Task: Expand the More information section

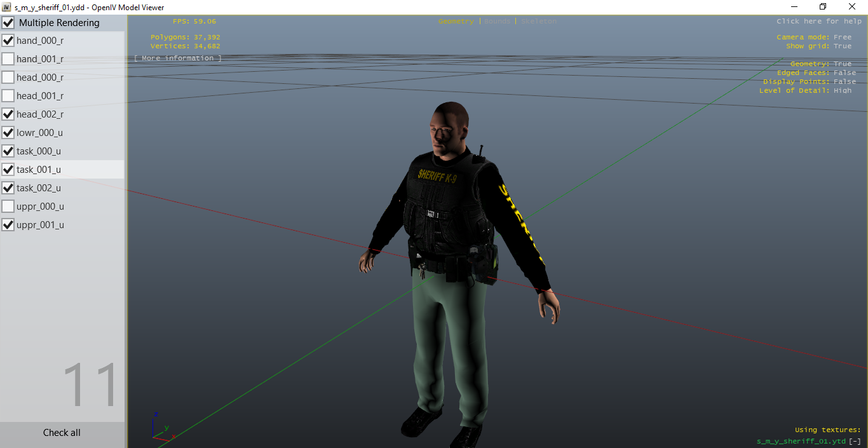Action: [178, 58]
